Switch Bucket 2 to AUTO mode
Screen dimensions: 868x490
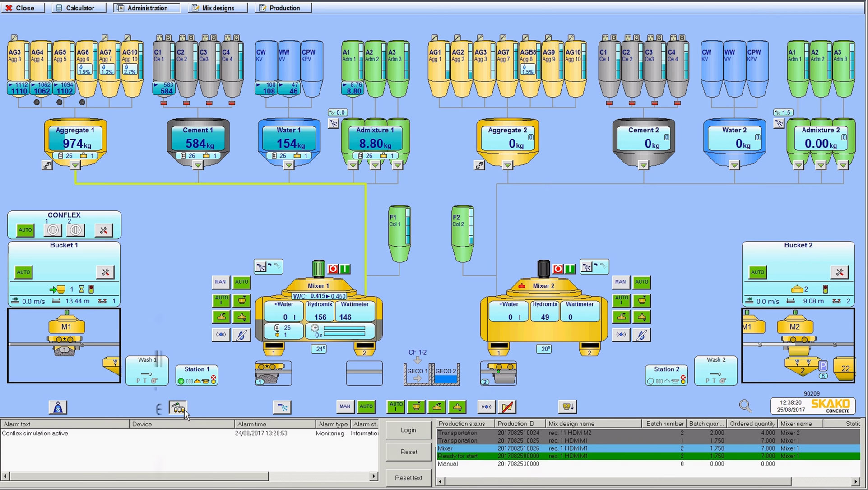coord(757,272)
